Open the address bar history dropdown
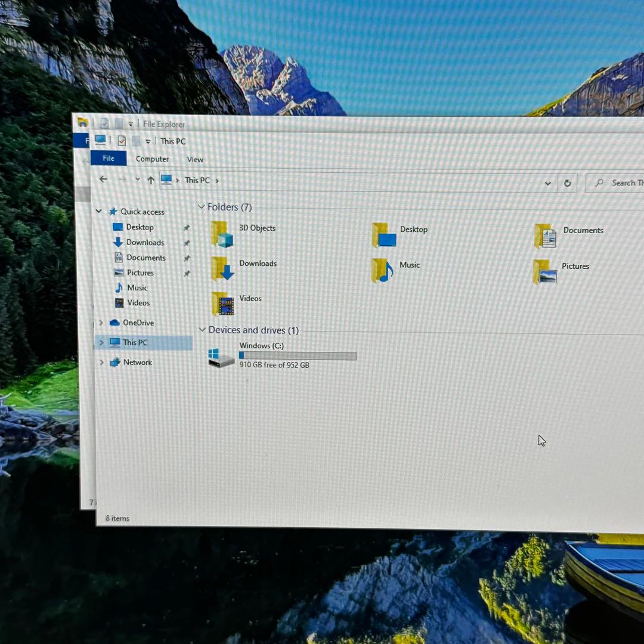Screen dimensions: 644x644 (547, 183)
